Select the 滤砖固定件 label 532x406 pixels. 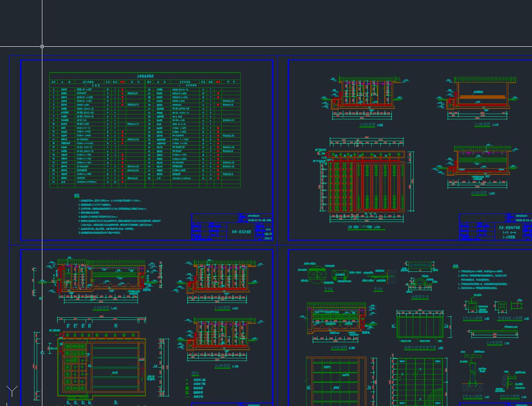click(x=420, y=297)
